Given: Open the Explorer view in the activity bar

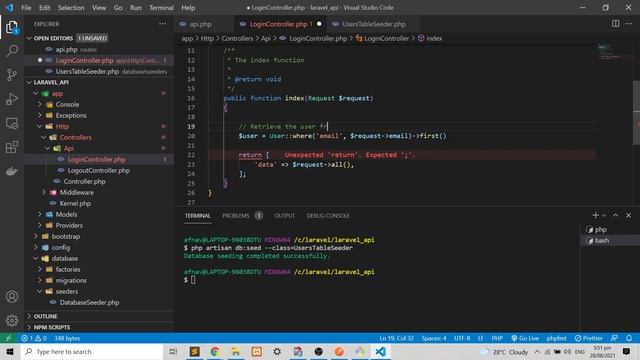Looking at the screenshot, I should (x=12, y=27).
